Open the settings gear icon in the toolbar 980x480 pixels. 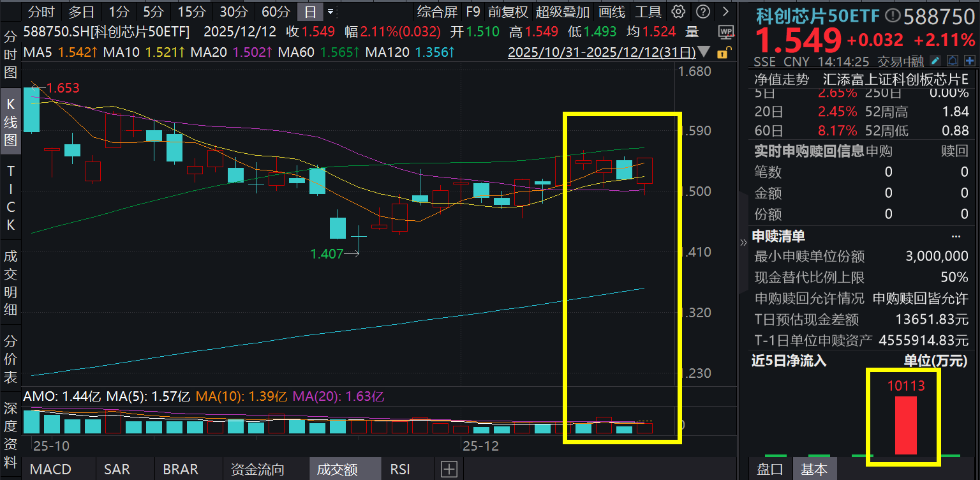pos(678,11)
